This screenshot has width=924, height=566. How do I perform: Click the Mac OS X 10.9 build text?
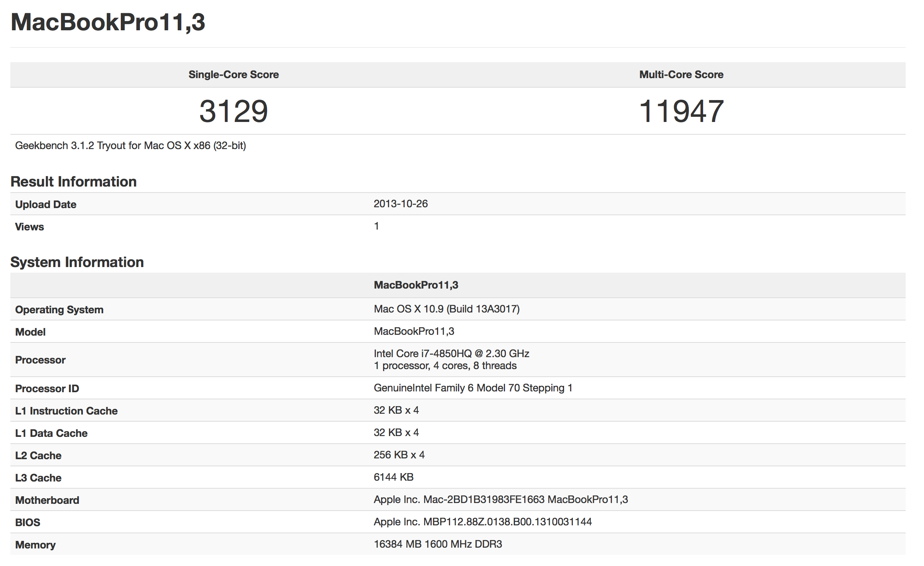[446, 309]
